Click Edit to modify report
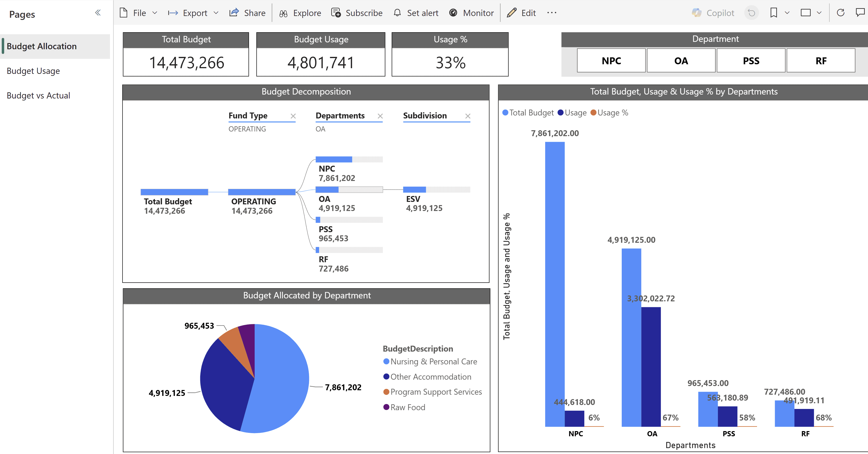 point(528,13)
